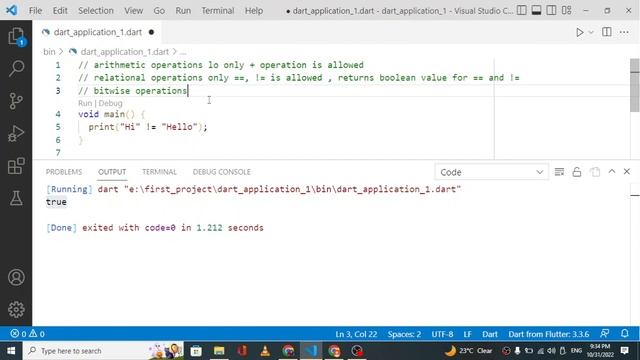Open the editor More Actions menu
Screen dimensions: 640x360
[x=624, y=32]
